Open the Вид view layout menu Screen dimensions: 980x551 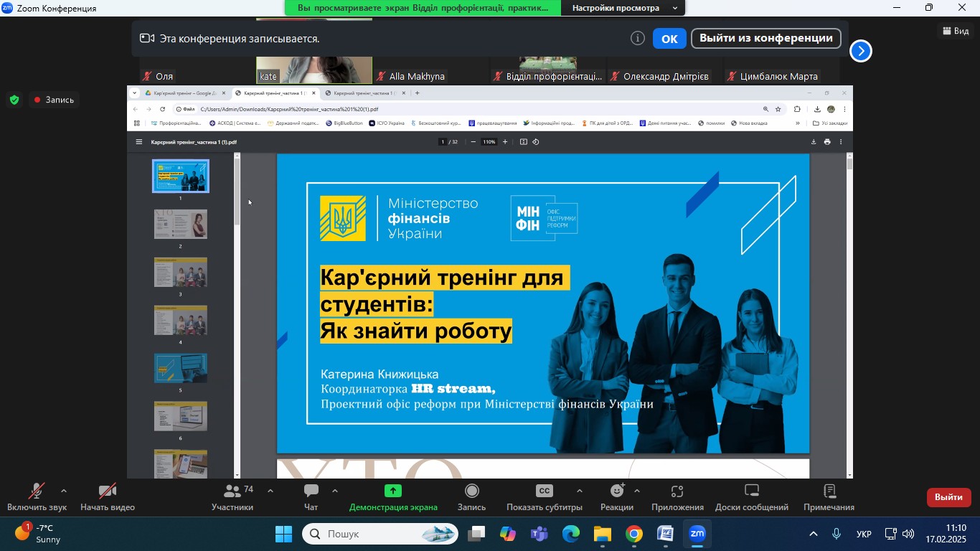click(956, 31)
